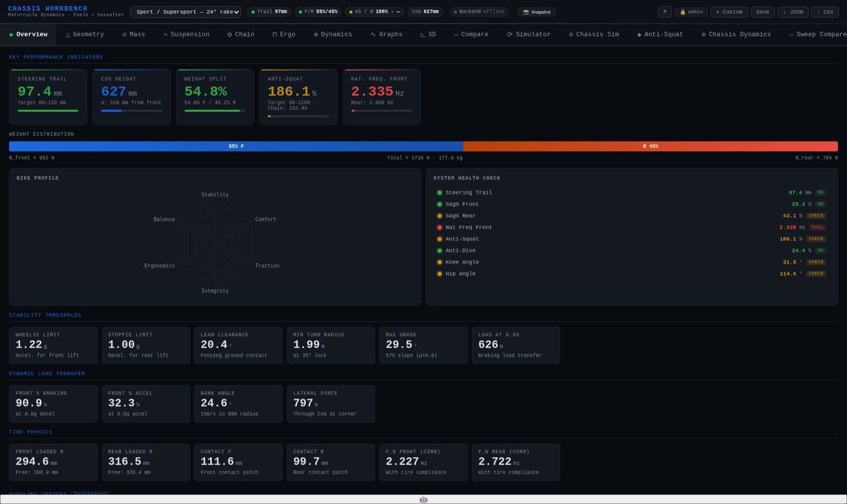Click the Chassis Workbench title logo
The width and height of the screenshot is (847, 504).
pos(48,8)
